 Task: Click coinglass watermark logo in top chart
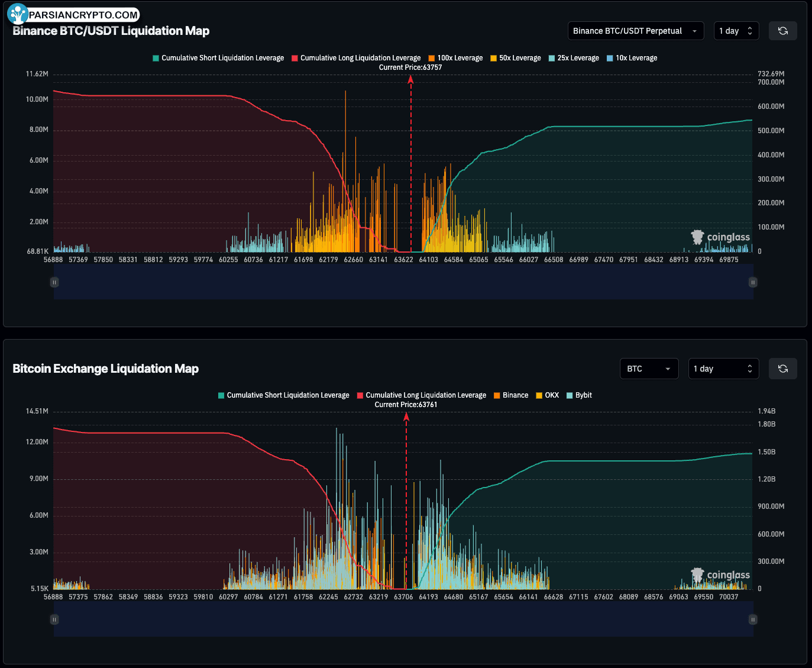[x=720, y=237]
